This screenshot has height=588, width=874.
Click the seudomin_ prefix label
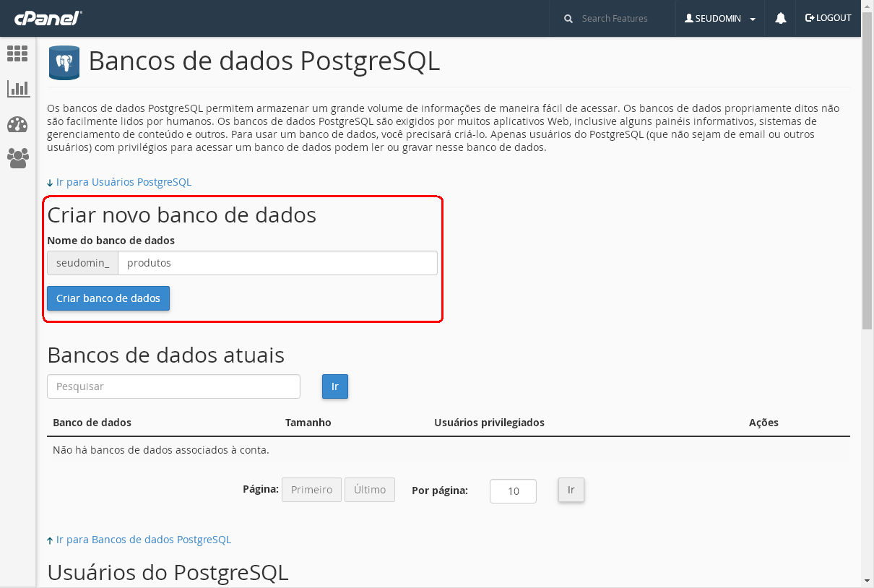pyautogui.click(x=82, y=263)
